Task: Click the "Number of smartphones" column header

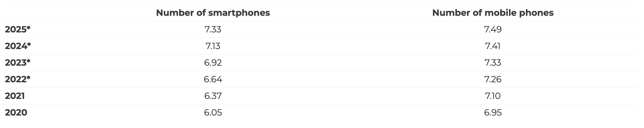Action: tap(213, 13)
